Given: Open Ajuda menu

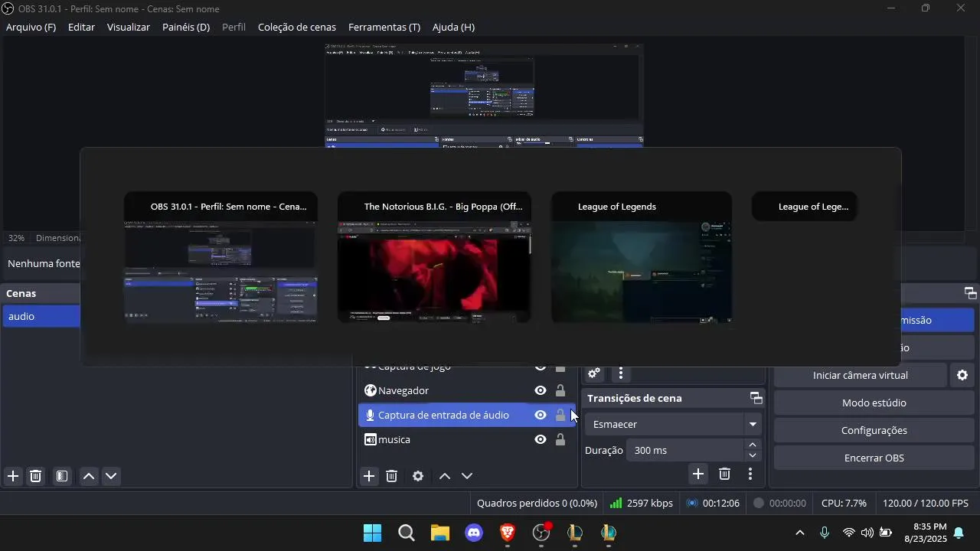Looking at the screenshot, I should (x=453, y=27).
